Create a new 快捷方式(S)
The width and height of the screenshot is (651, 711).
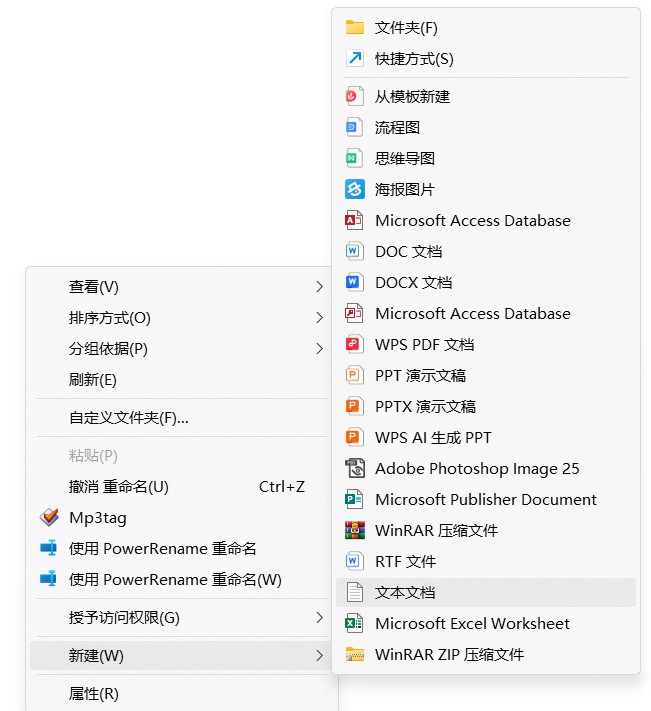tap(486, 58)
